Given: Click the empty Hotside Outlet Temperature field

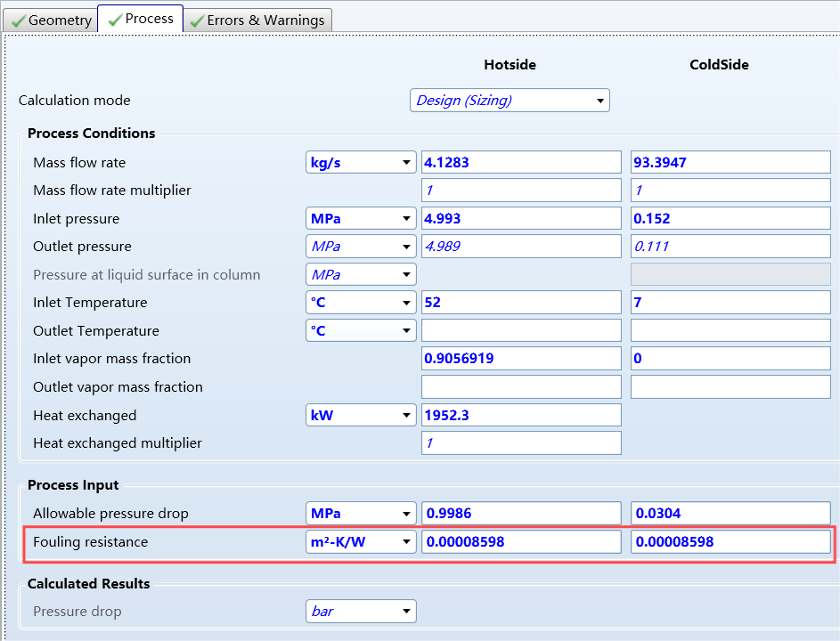Looking at the screenshot, I should (x=520, y=331).
